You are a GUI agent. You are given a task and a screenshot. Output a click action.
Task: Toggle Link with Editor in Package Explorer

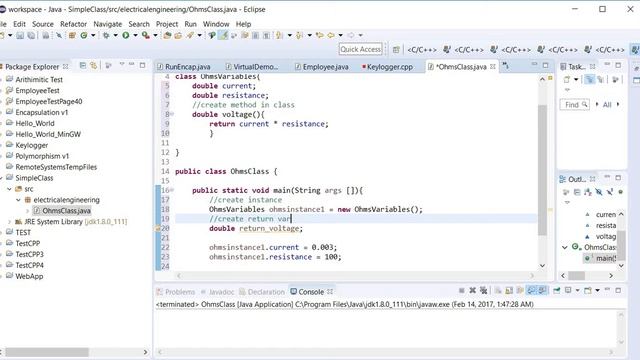coord(94,65)
